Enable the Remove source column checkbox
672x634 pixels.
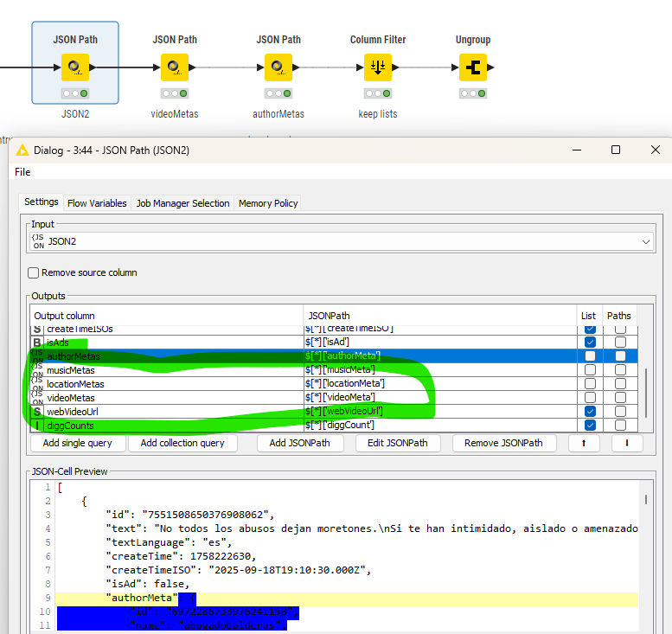34,272
